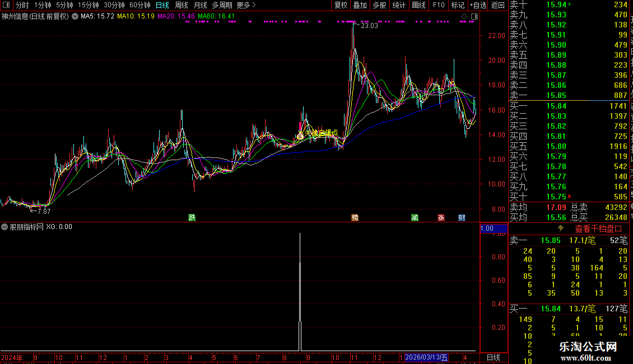This screenshot has height=364, width=633.
Task: Click the gold coin marker on chart
Action: (300, 136)
